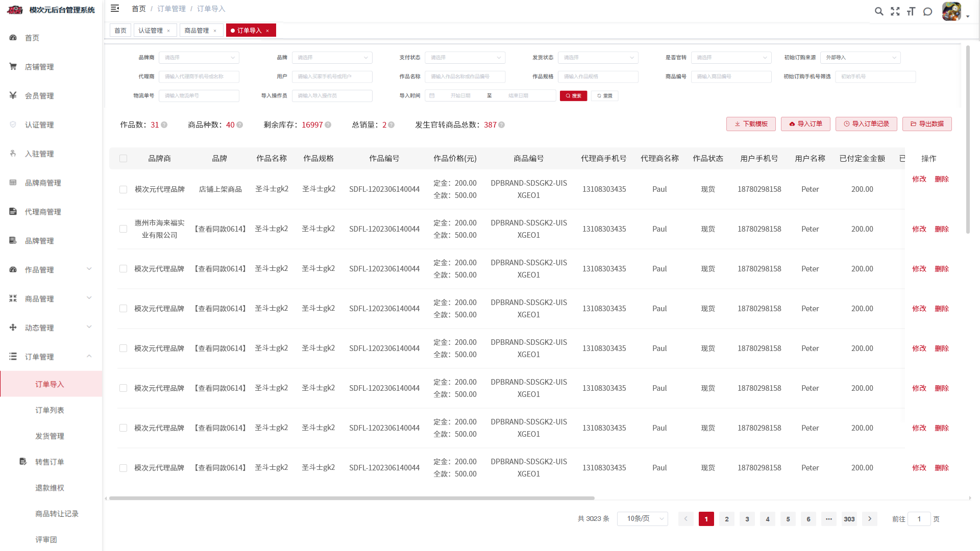Focus the go-to page number input
This screenshot has width=980, height=551.
pyautogui.click(x=919, y=519)
